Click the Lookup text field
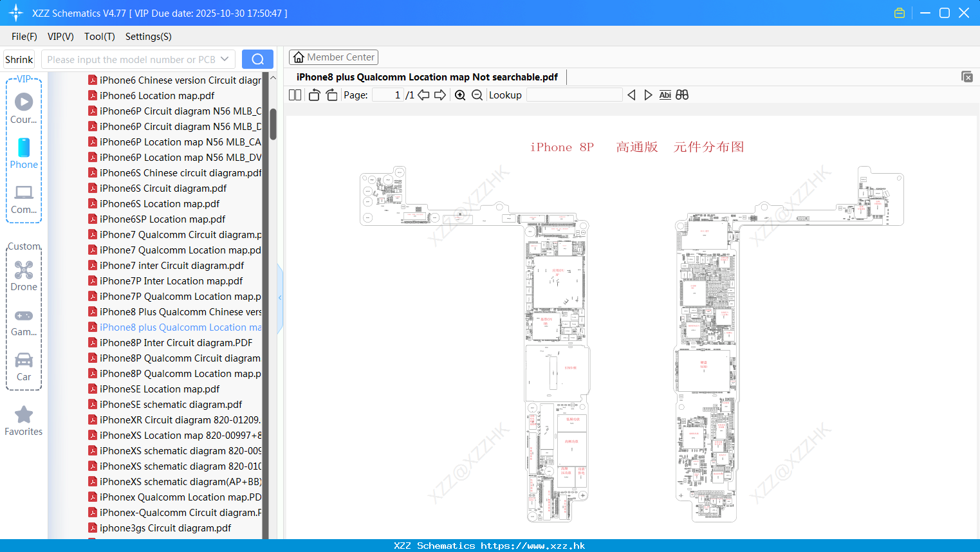The width and height of the screenshot is (980, 552). 574,95
